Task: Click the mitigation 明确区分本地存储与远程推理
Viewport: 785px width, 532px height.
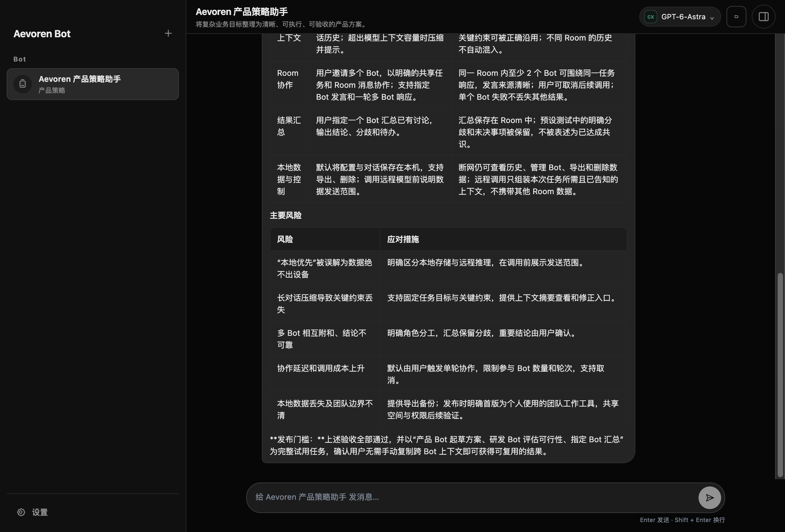Action: [x=503, y=268]
